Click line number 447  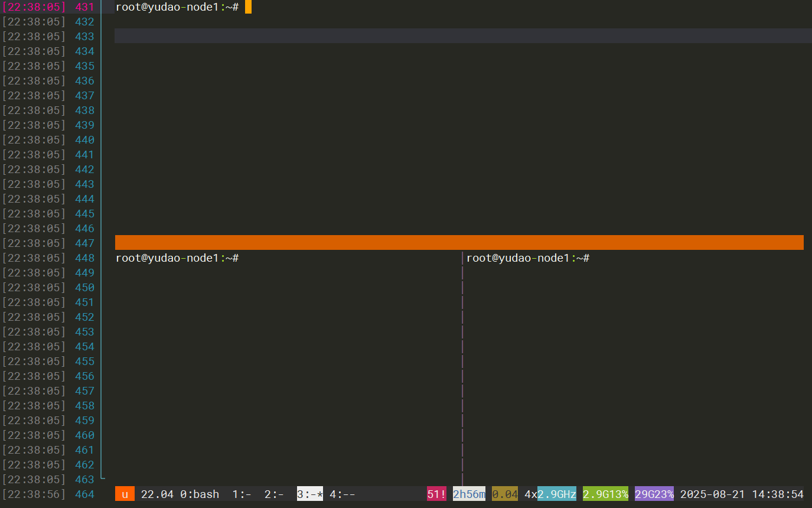(84, 243)
